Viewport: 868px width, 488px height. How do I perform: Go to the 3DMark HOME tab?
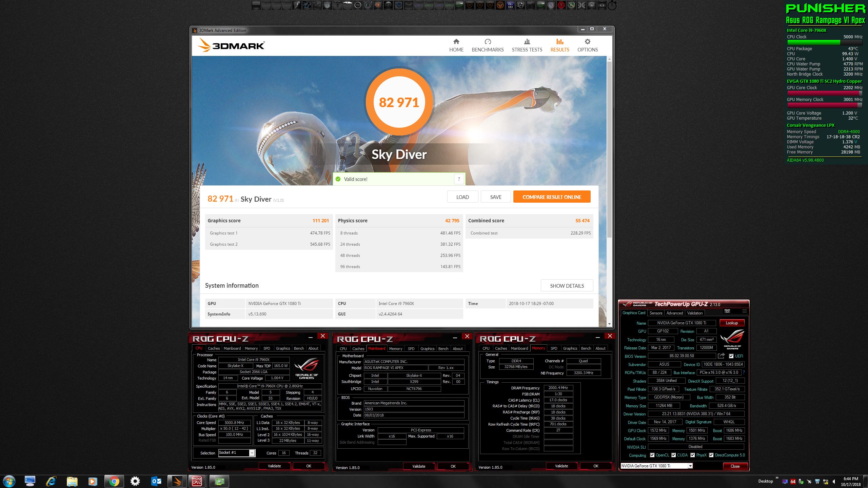click(456, 45)
